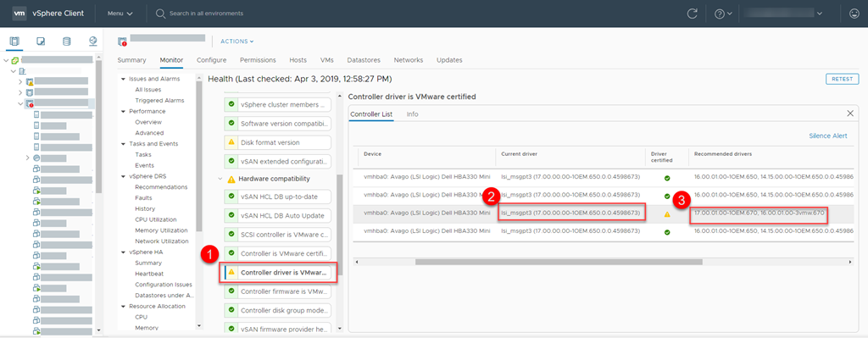The image size is (868, 338).
Task: Click the search in all environments field
Action: pyautogui.click(x=206, y=14)
